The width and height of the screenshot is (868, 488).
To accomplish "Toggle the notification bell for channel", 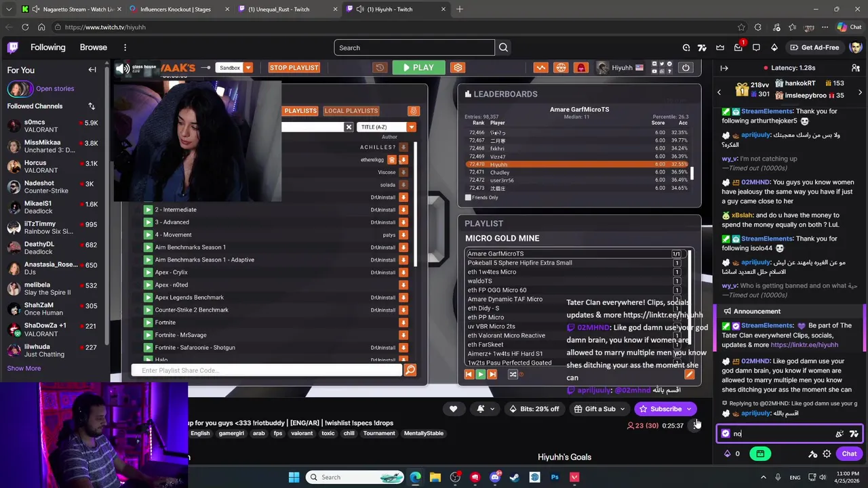I will point(484,409).
